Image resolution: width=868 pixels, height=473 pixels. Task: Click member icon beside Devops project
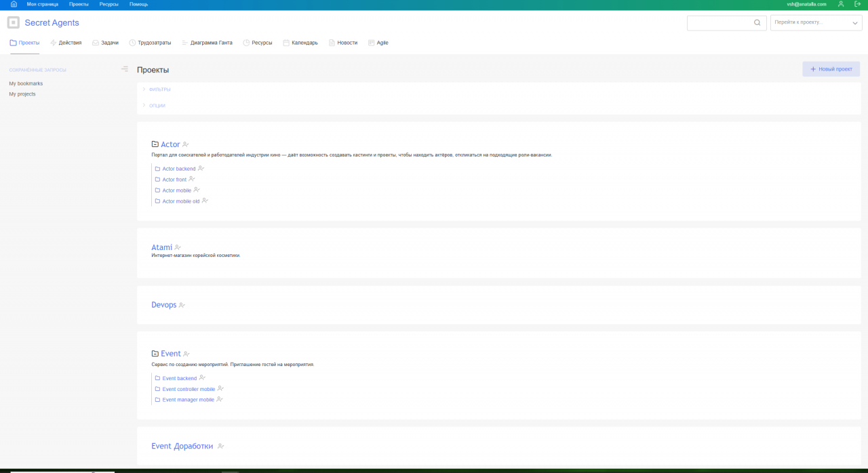tap(182, 306)
